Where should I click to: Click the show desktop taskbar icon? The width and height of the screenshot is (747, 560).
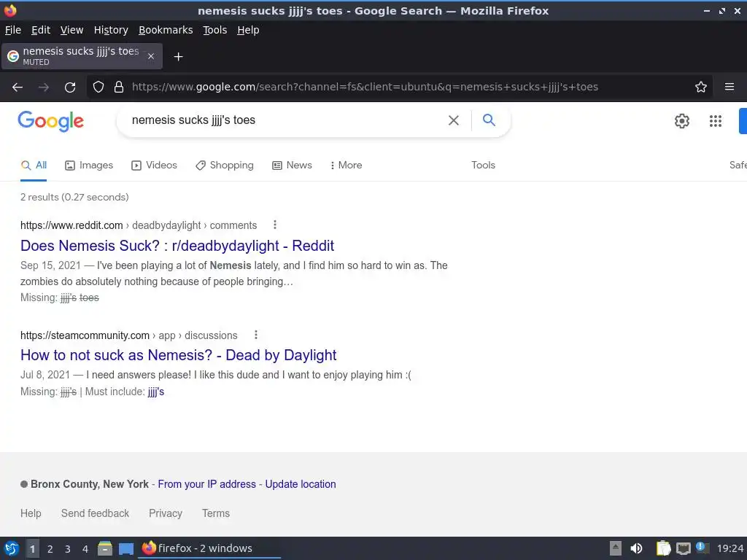pyautogui.click(x=125, y=548)
